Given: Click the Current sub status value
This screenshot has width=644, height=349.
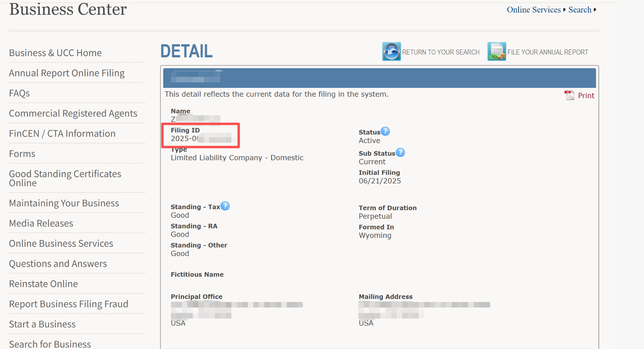Looking at the screenshot, I should pyautogui.click(x=372, y=162).
